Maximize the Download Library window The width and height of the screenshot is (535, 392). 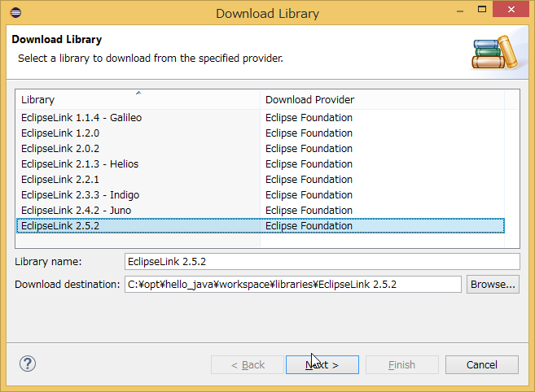point(482,9)
